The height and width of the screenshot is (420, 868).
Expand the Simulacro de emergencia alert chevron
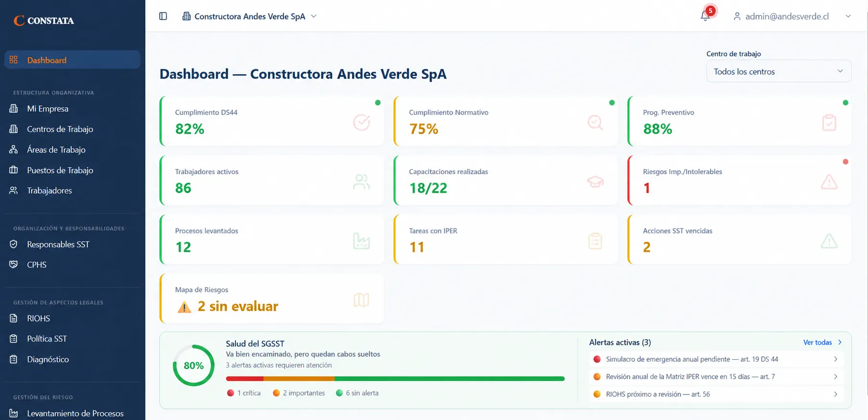836,359
